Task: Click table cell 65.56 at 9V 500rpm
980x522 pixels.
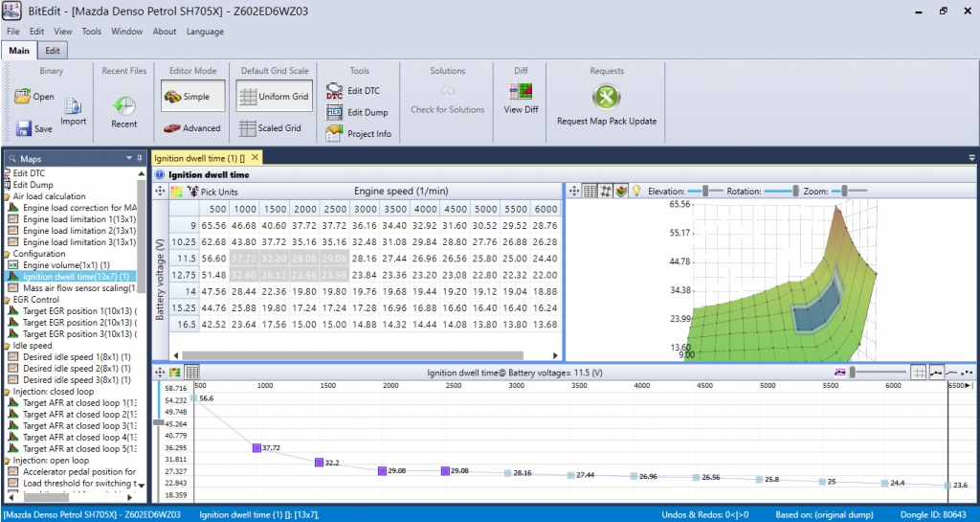Action: (213, 226)
